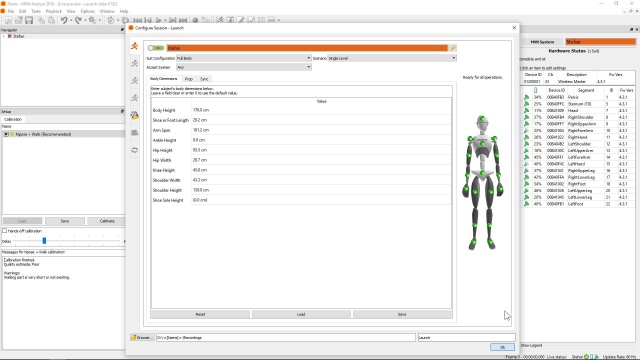Open the Scenario Single Level dropdown
The height and width of the screenshot is (360, 640).
click(x=392, y=58)
